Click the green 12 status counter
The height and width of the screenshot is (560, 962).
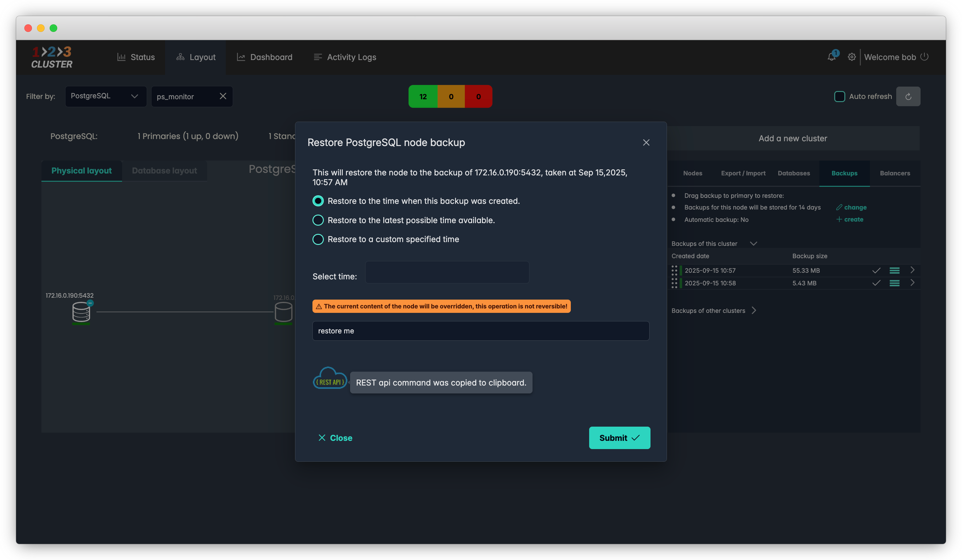click(x=422, y=96)
